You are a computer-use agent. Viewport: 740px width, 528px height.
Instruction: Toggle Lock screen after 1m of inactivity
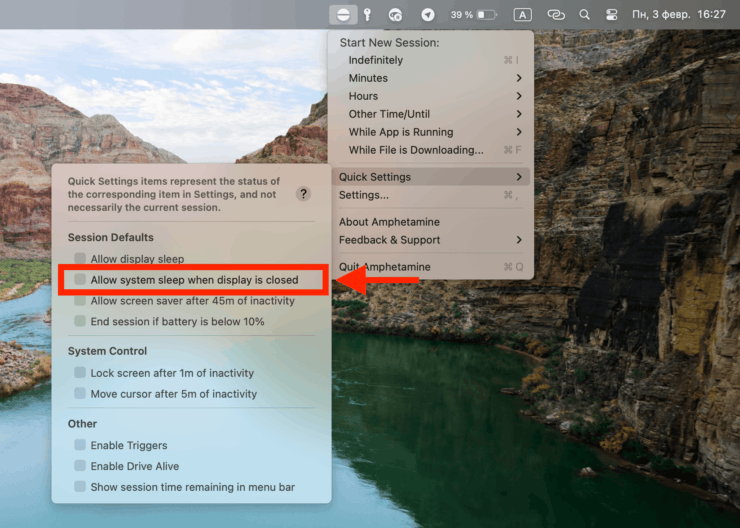(x=80, y=373)
